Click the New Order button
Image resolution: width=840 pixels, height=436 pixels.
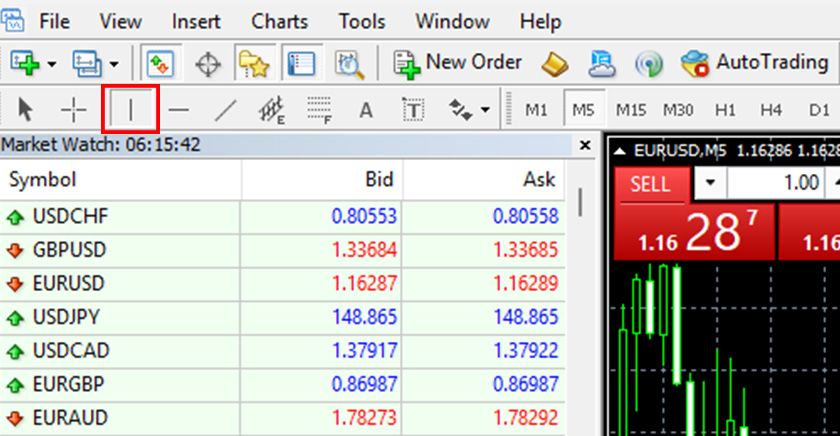pyautogui.click(x=458, y=63)
